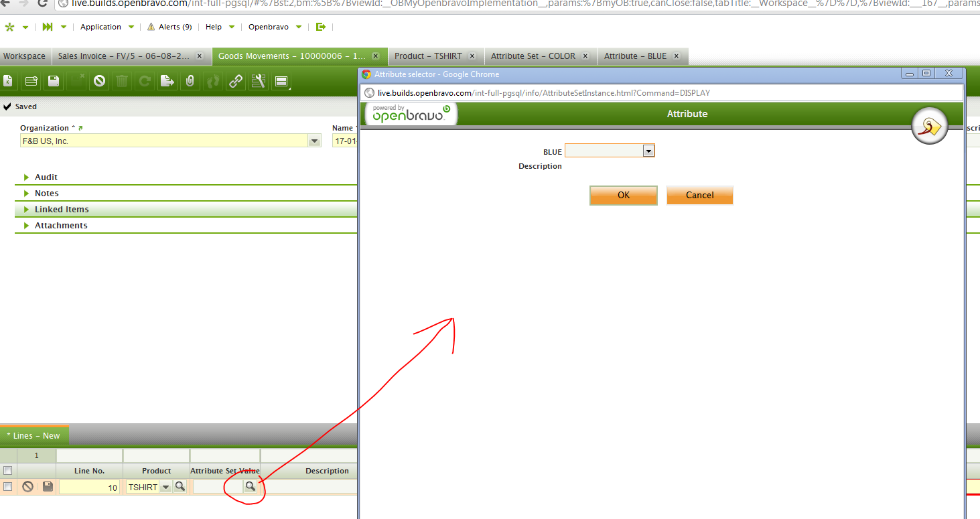Click the Export toolbar icon

point(167,82)
